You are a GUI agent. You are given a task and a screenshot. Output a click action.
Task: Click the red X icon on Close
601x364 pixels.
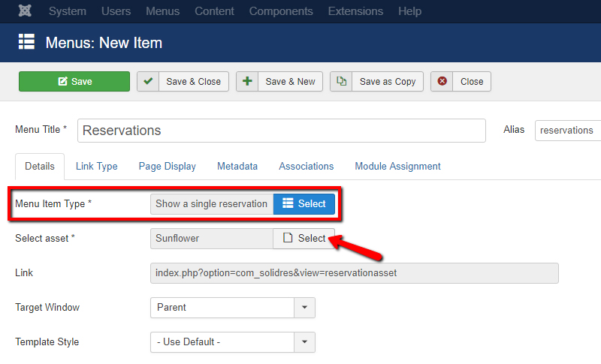(442, 82)
